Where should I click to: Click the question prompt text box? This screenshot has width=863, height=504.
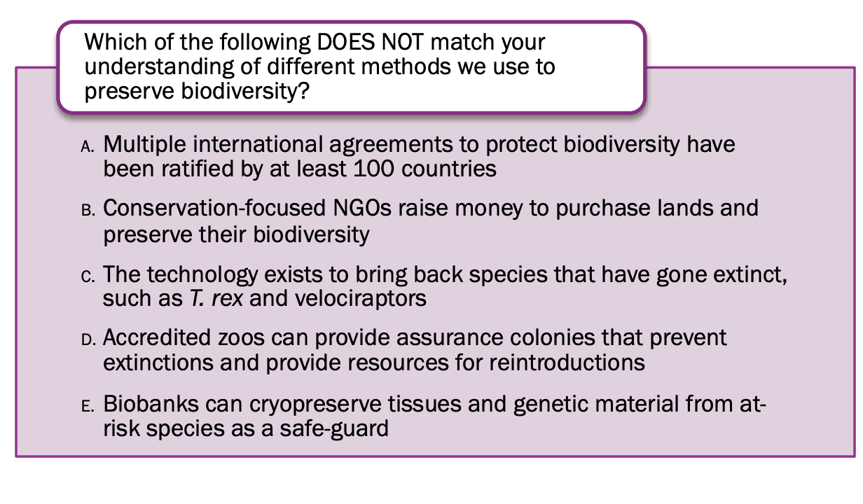350,67
